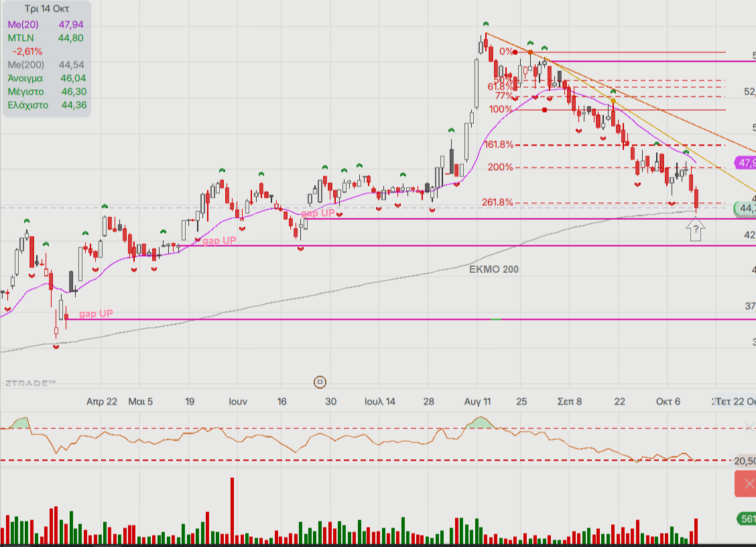Image resolution: width=756 pixels, height=547 pixels.
Task: Click the purple 47,9 moving average price tag
Action: (745, 163)
